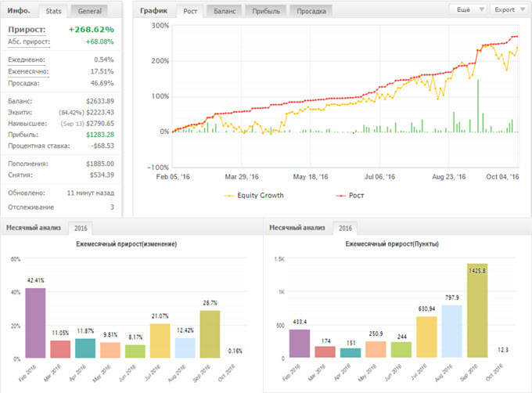
Task: Click the Feb 2016 42.41% purple bar
Action: (x=35, y=323)
